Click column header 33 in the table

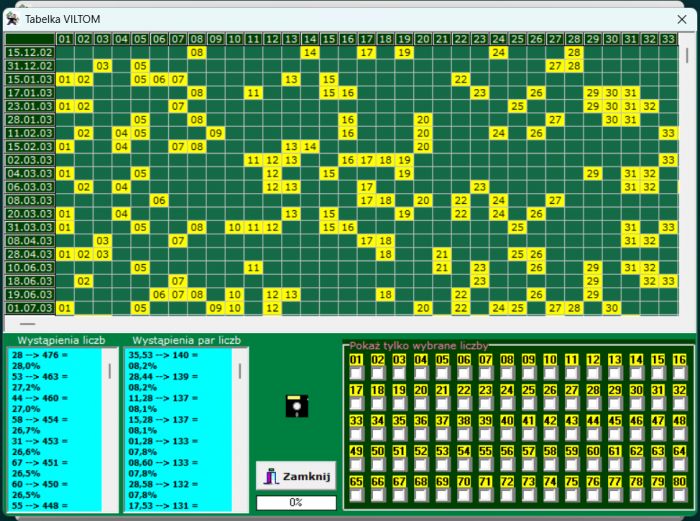coord(668,39)
